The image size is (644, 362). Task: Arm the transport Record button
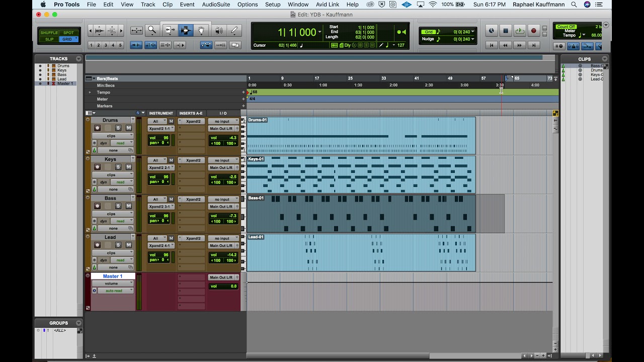click(x=534, y=31)
